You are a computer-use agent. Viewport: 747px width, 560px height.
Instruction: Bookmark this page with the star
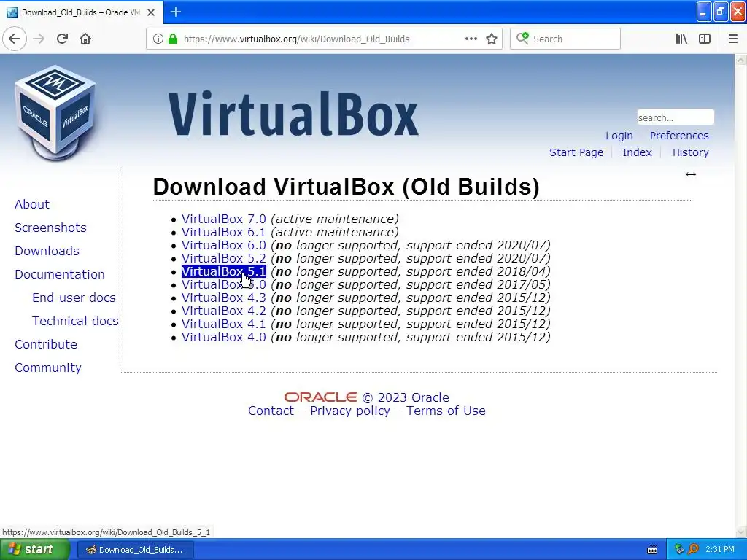492,39
